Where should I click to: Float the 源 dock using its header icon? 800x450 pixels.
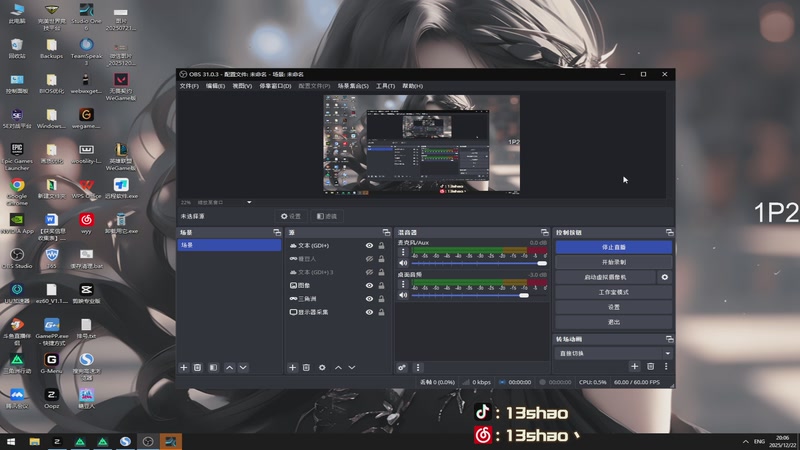tap(386, 232)
